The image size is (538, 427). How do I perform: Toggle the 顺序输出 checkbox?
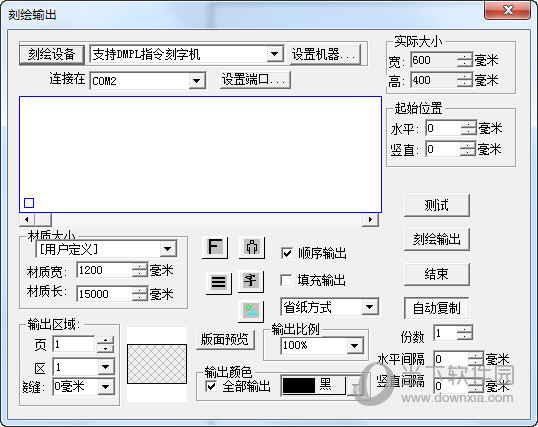[x=286, y=254]
